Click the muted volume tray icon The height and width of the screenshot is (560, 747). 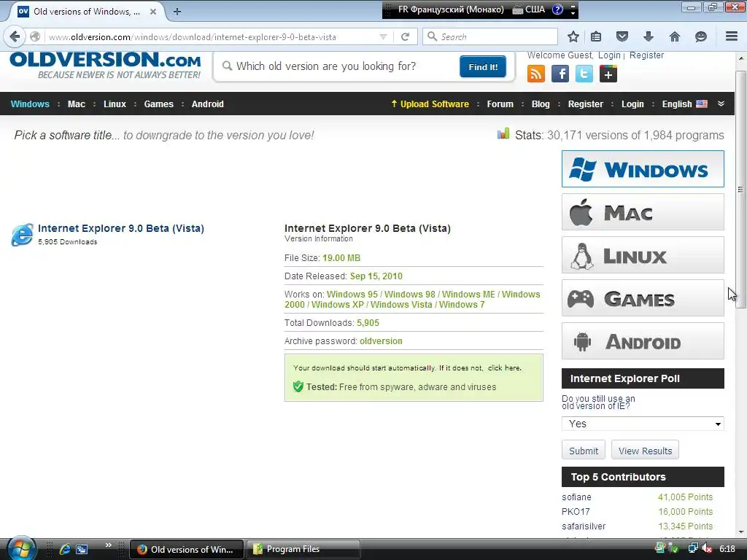[x=708, y=548]
